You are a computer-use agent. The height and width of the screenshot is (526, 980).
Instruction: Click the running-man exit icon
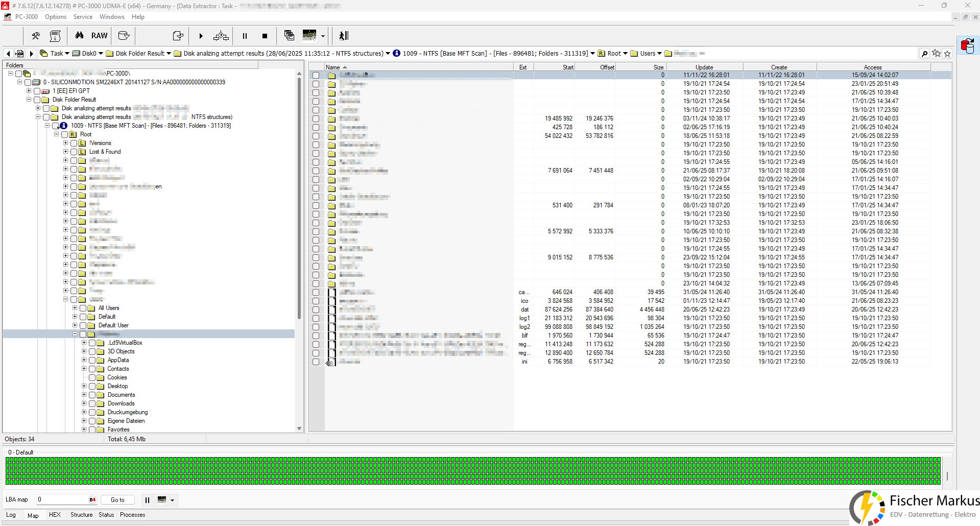pos(344,36)
